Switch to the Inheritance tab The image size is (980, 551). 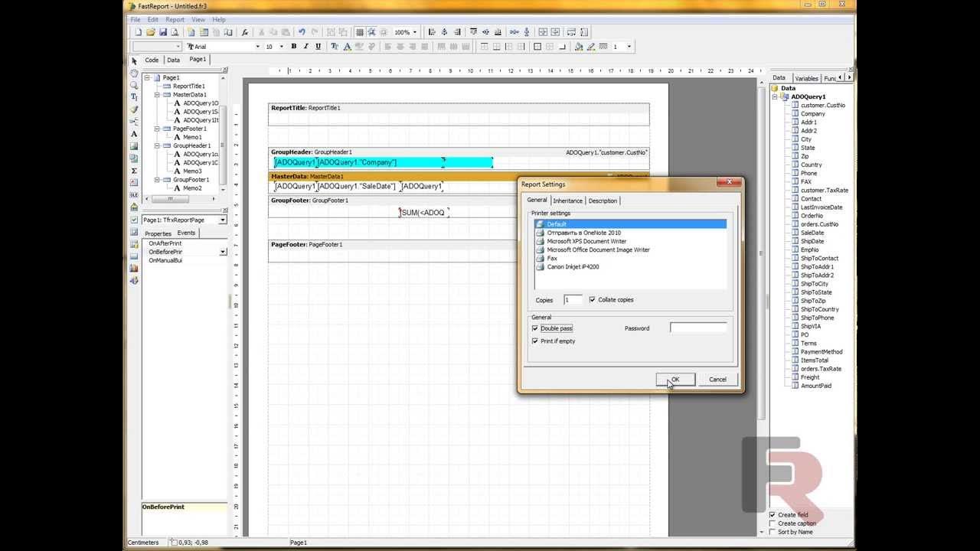567,201
